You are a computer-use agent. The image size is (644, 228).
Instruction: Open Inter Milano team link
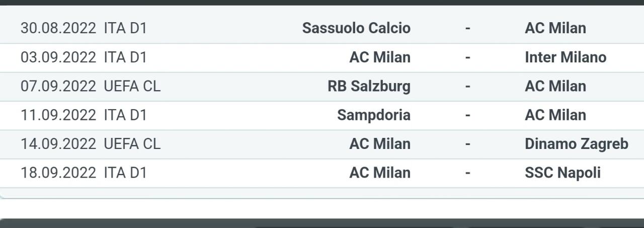point(565,57)
